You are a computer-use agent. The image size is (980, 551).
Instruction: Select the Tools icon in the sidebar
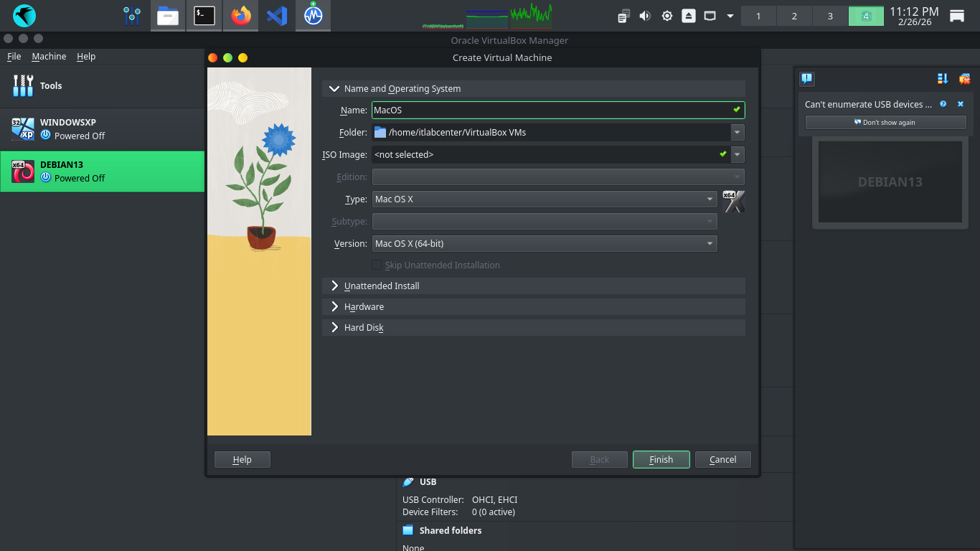[x=24, y=85]
